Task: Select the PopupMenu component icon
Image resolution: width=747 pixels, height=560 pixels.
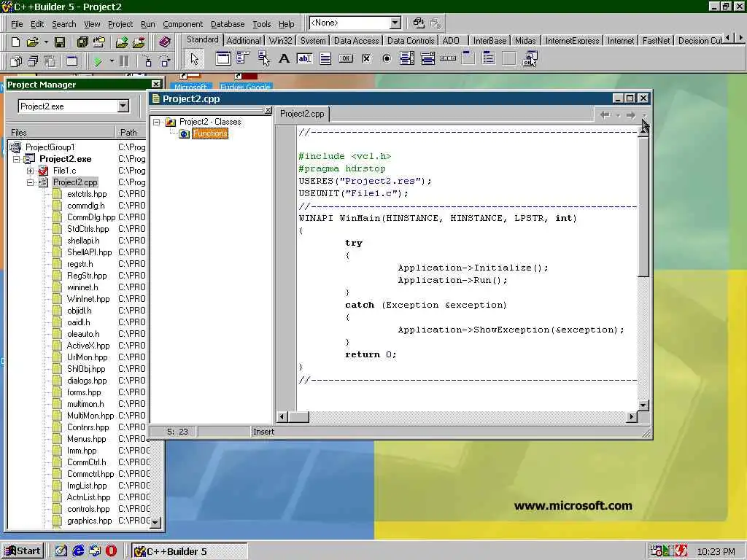Action: pyautogui.click(x=263, y=58)
